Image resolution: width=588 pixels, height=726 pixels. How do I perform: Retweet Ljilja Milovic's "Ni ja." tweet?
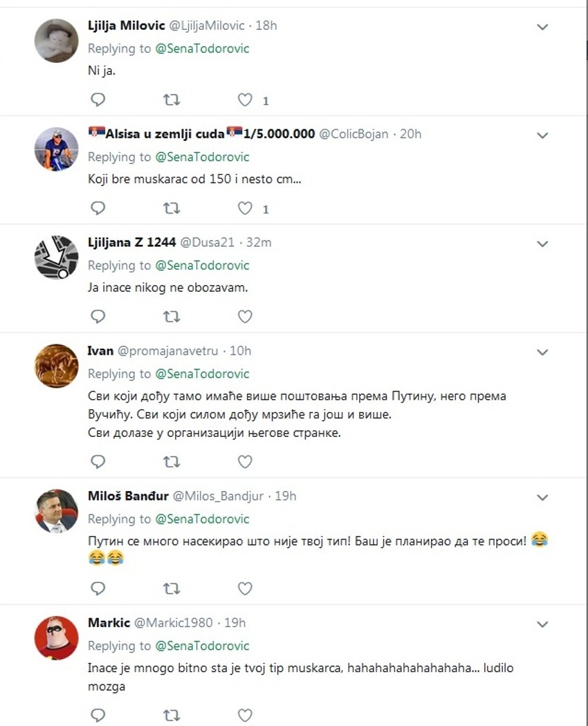172,100
